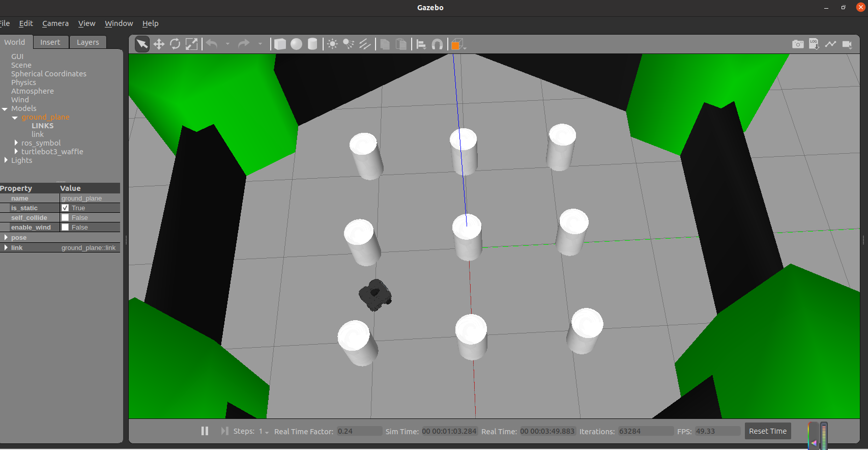Insert a box shape
The width and height of the screenshot is (868, 450).
click(280, 44)
